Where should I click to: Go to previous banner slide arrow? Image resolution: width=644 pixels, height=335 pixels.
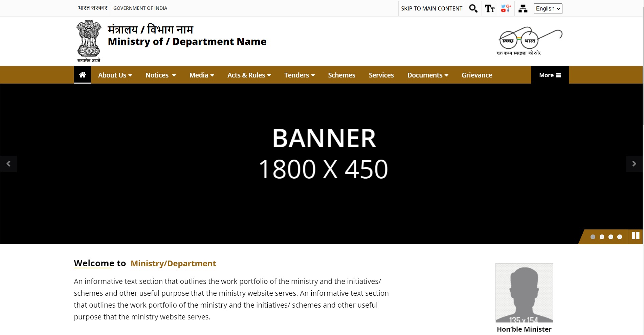click(x=8, y=164)
